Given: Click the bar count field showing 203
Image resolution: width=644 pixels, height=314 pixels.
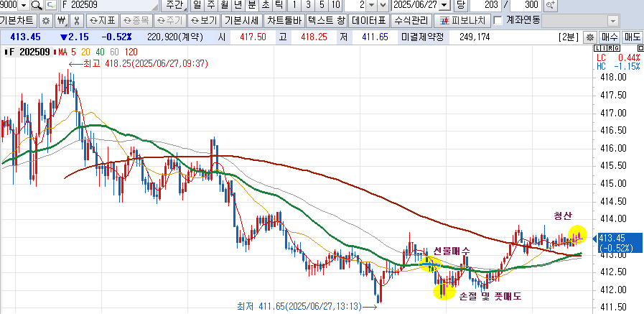Looking at the screenshot, I should (485, 5).
